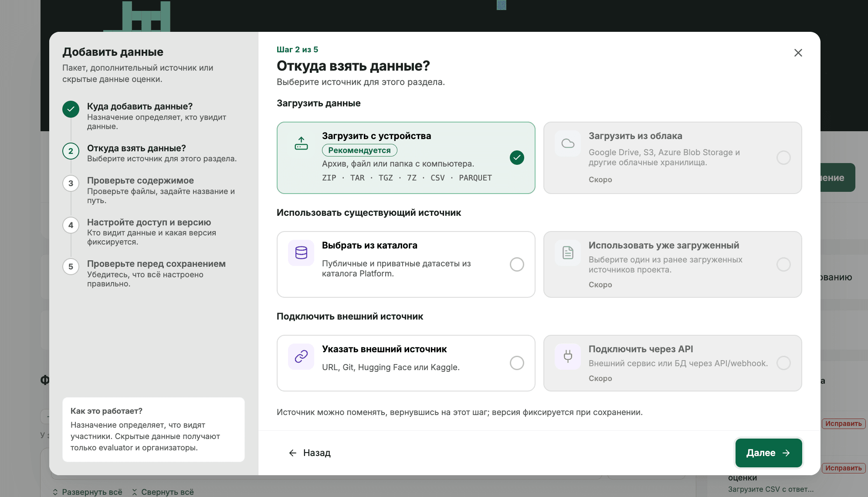Click the upload-from-device icon
The height and width of the screenshot is (497, 868).
301,143
